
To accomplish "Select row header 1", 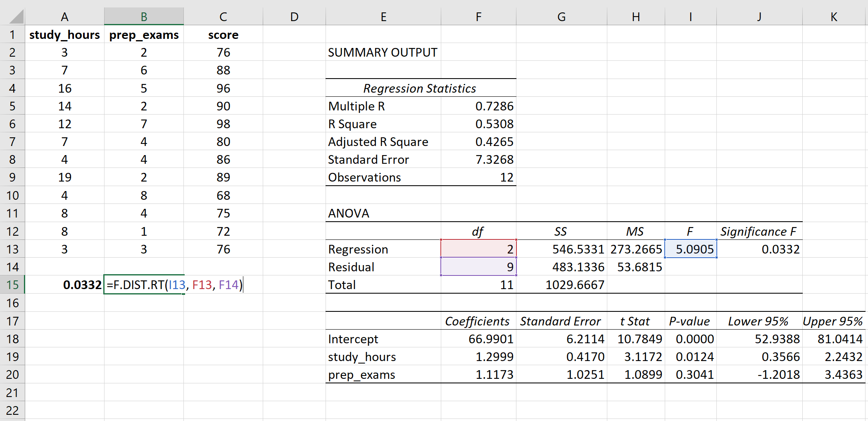I will click(13, 35).
